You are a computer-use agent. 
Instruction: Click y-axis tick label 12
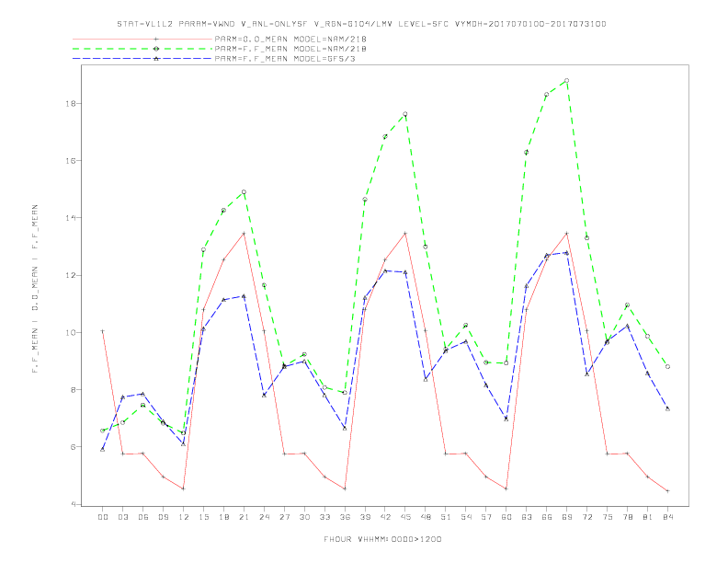coord(71,275)
